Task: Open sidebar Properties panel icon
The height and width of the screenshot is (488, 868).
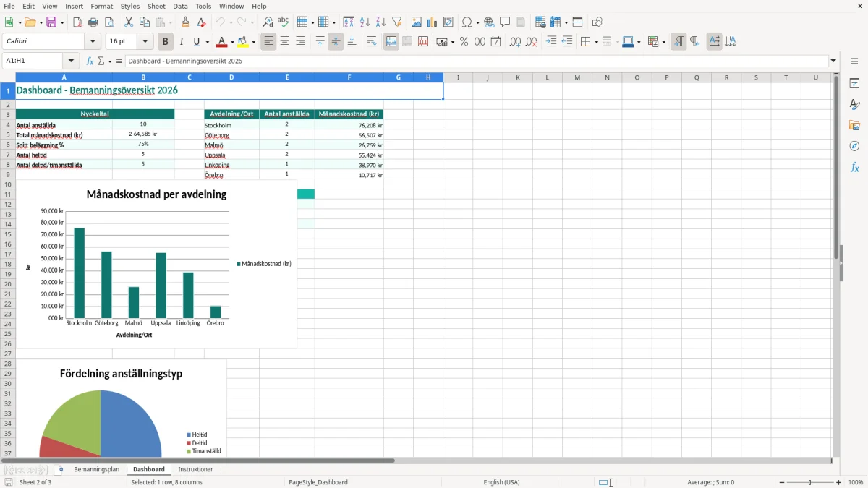Action: (x=854, y=83)
